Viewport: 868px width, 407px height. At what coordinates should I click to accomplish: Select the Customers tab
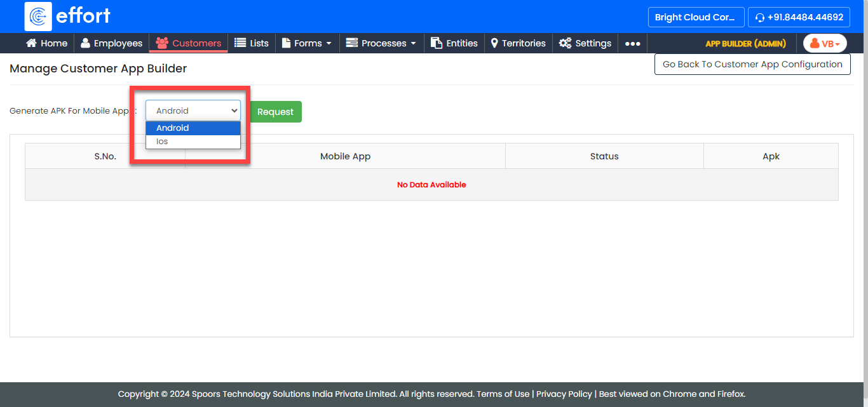[189, 43]
